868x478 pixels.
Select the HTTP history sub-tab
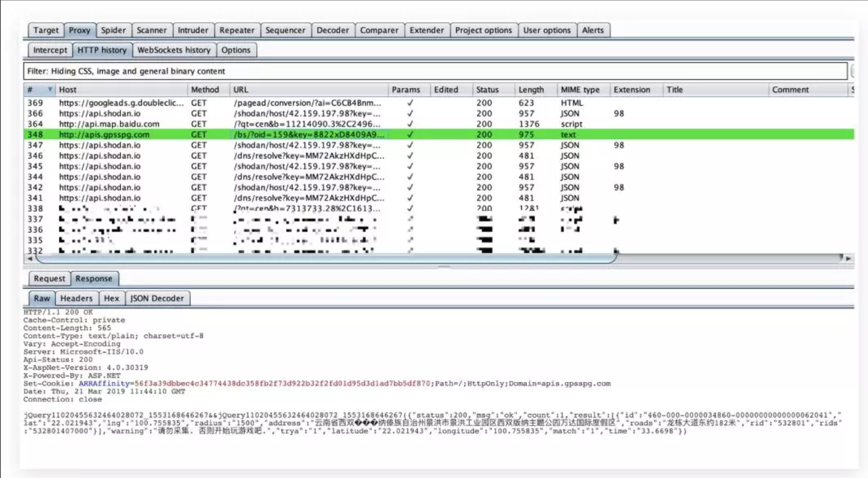(102, 50)
